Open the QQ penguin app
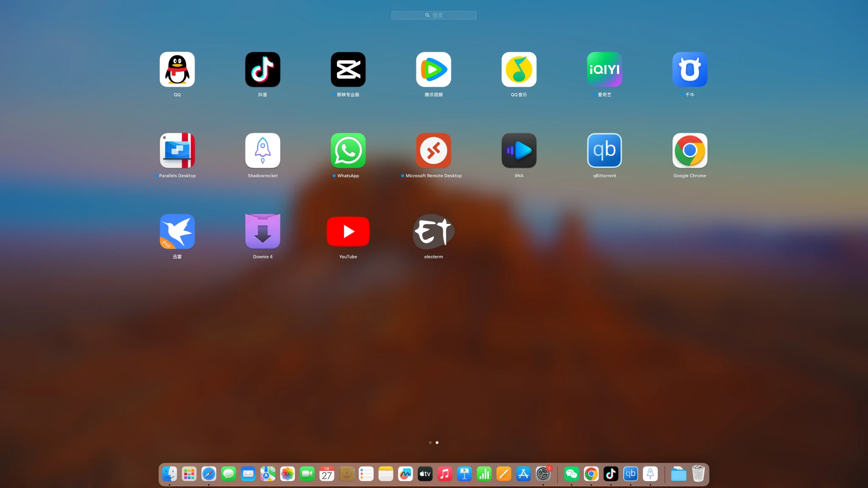The height and width of the screenshot is (488, 868). pos(177,69)
